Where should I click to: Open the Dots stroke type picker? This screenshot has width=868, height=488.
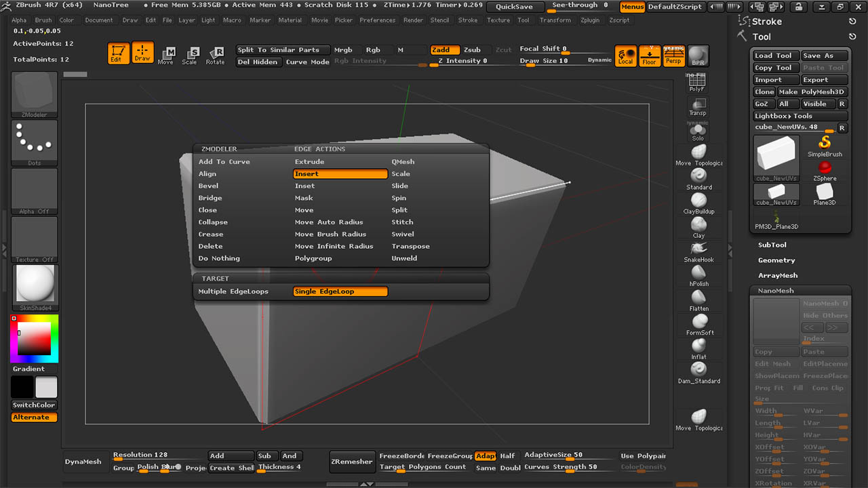35,143
